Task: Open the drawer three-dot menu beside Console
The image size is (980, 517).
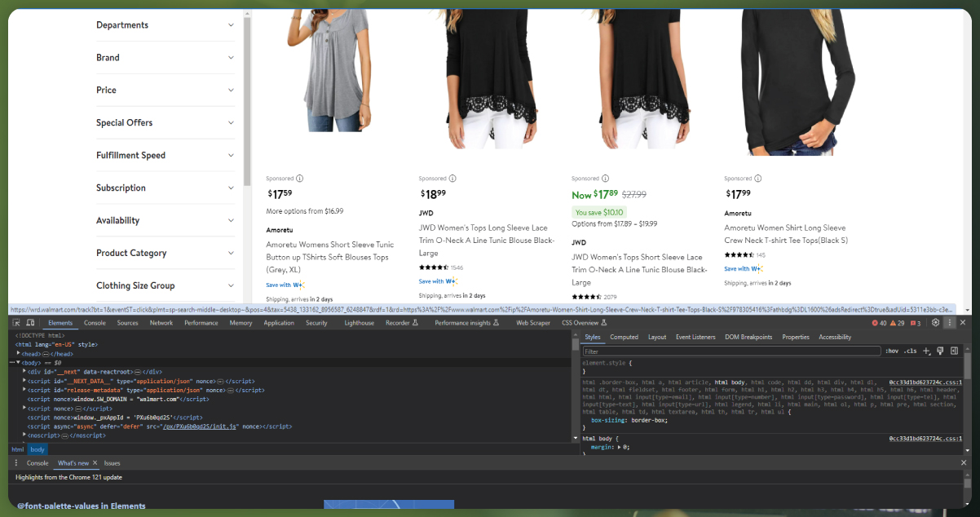Action: [x=16, y=462]
